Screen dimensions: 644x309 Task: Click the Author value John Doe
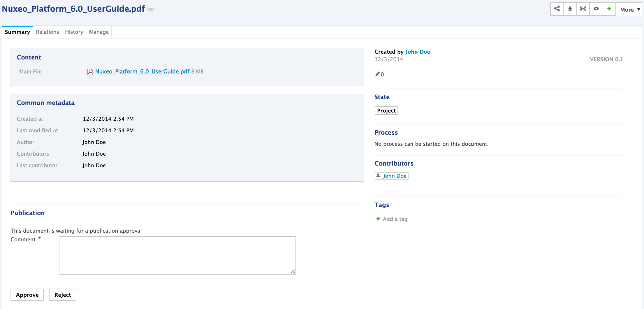pos(94,142)
